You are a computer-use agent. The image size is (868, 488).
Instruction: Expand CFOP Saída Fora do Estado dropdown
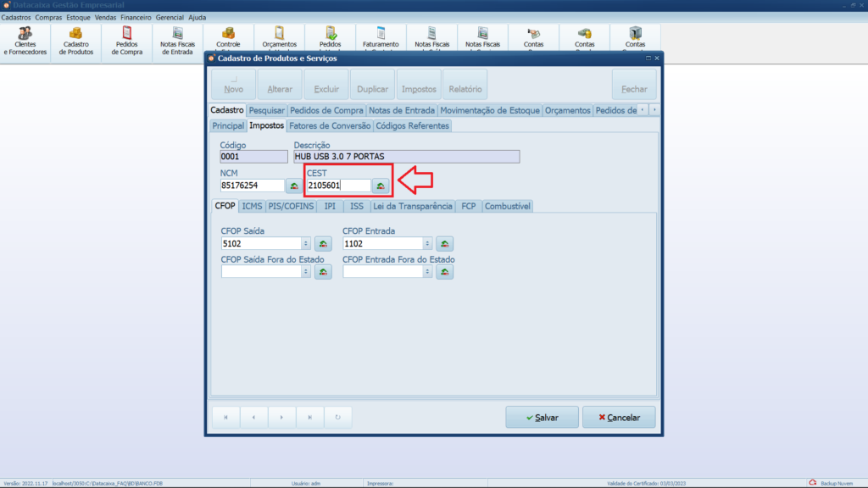(x=306, y=272)
